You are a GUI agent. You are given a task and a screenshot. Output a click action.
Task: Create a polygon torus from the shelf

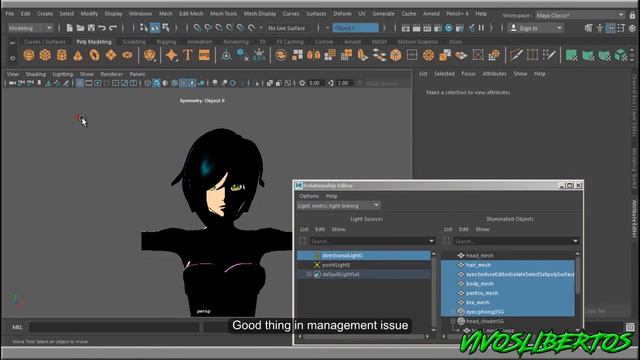pyautogui.click(x=94, y=55)
